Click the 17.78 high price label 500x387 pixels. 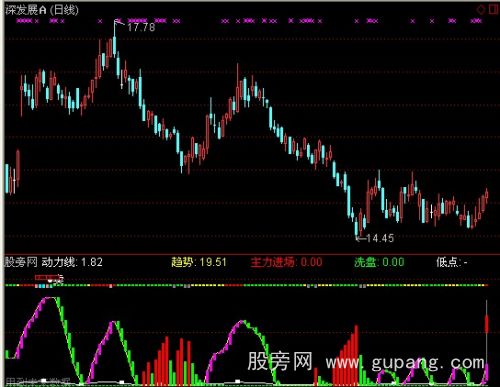click(x=141, y=27)
